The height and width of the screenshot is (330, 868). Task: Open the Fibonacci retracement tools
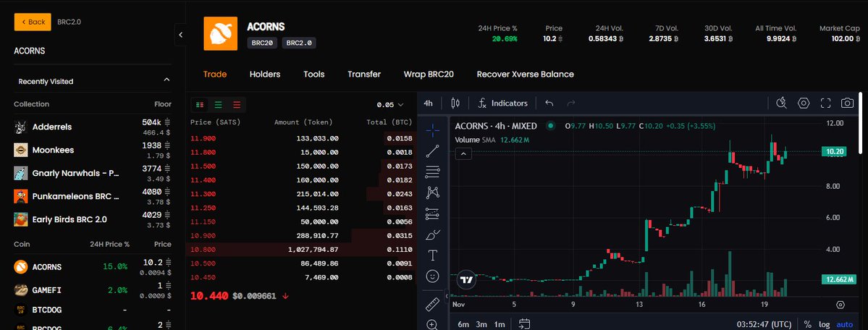pyautogui.click(x=432, y=172)
